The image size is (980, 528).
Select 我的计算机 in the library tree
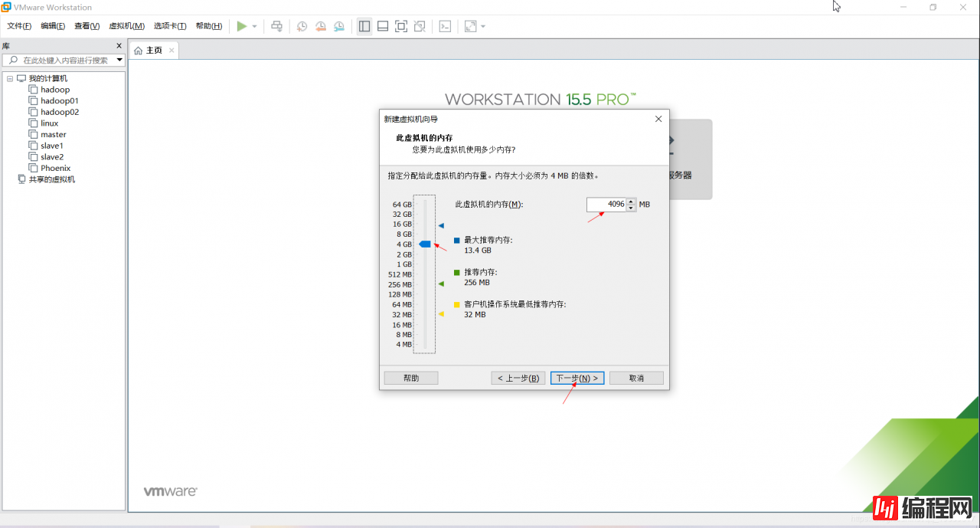point(48,78)
